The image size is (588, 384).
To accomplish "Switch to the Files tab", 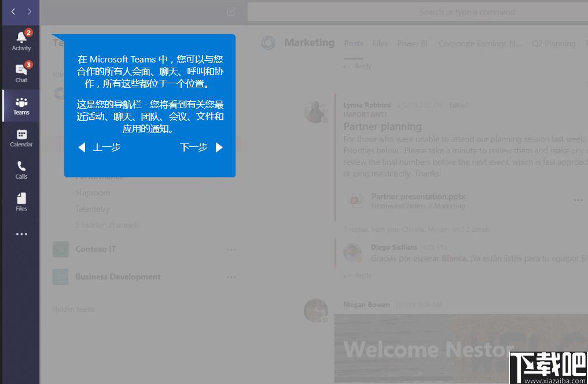I will [380, 44].
